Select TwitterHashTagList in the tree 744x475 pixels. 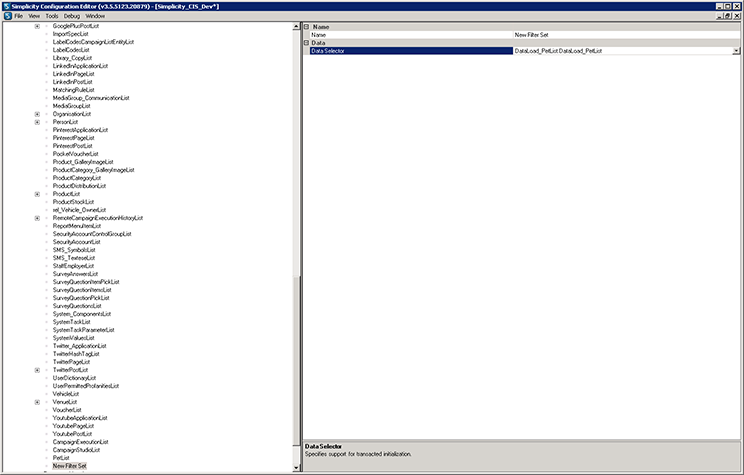click(x=76, y=354)
